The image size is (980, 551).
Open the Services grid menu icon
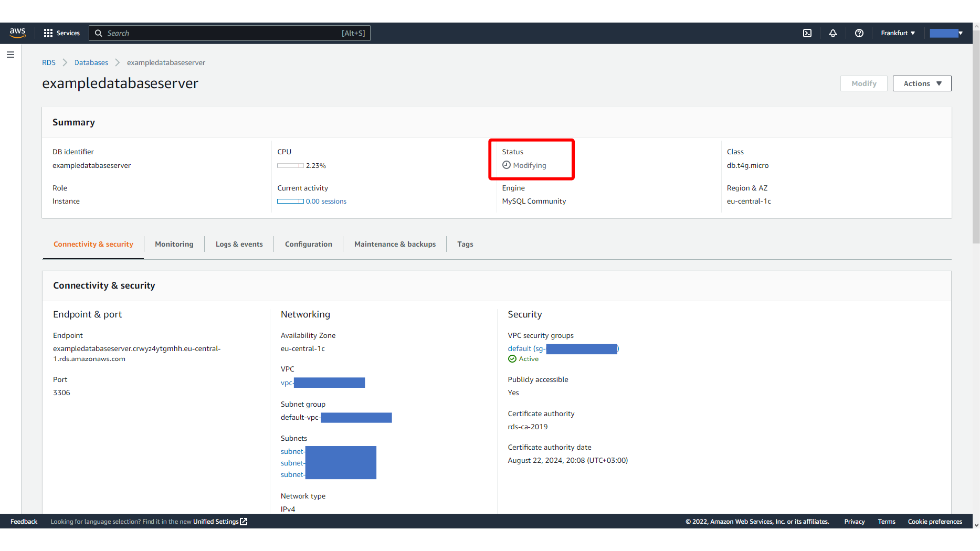pyautogui.click(x=48, y=33)
